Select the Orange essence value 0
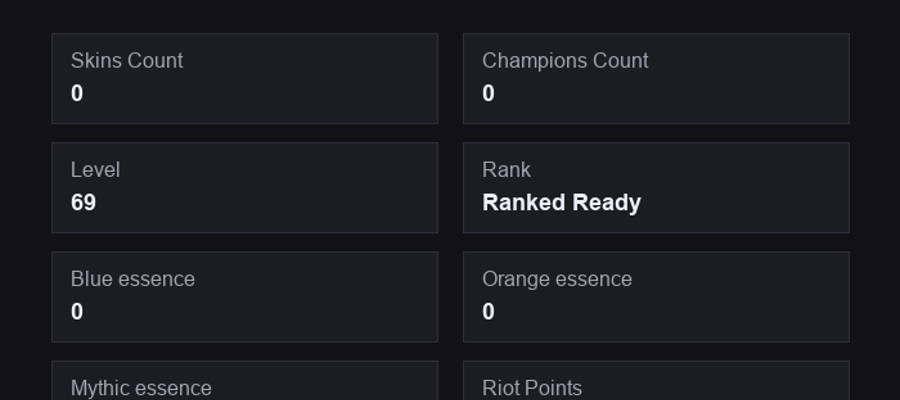This screenshot has width=900, height=400. [488, 312]
